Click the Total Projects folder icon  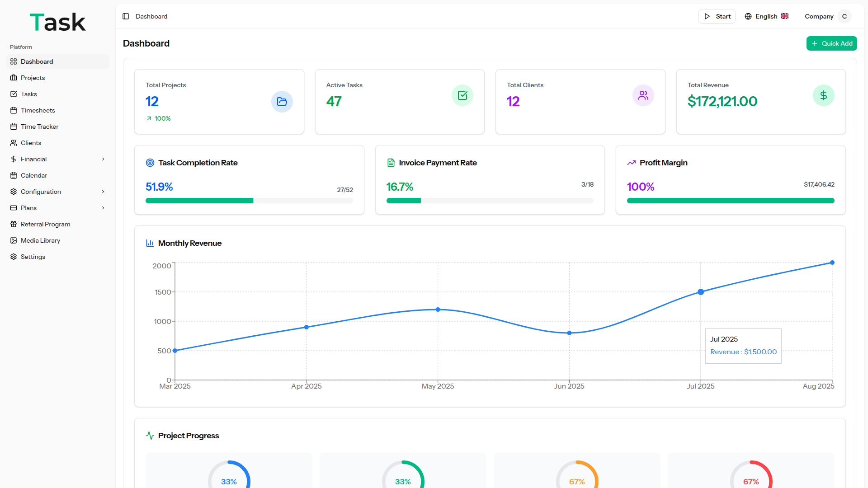click(x=282, y=102)
